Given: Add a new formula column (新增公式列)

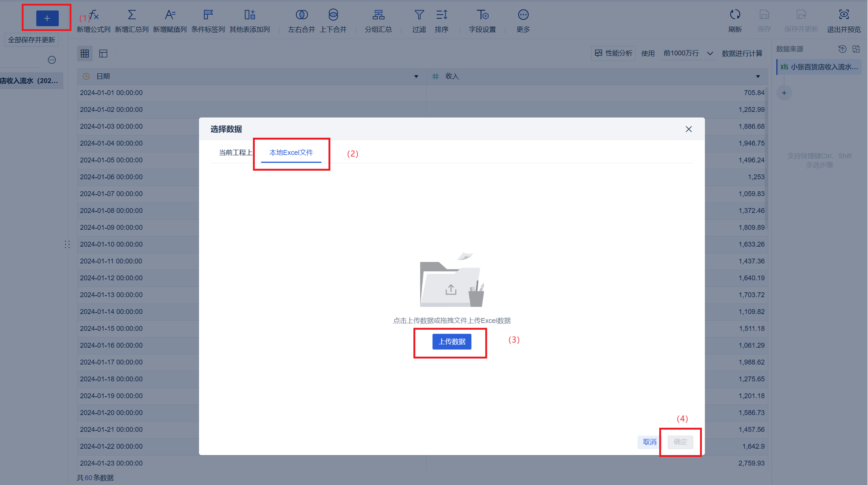Looking at the screenshot, I should point(94,21).
